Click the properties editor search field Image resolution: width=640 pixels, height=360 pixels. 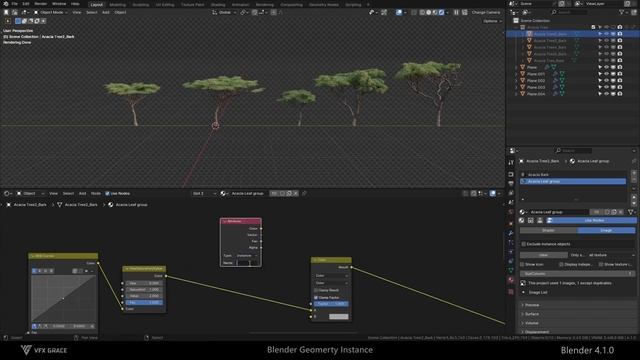click(573, 151)
